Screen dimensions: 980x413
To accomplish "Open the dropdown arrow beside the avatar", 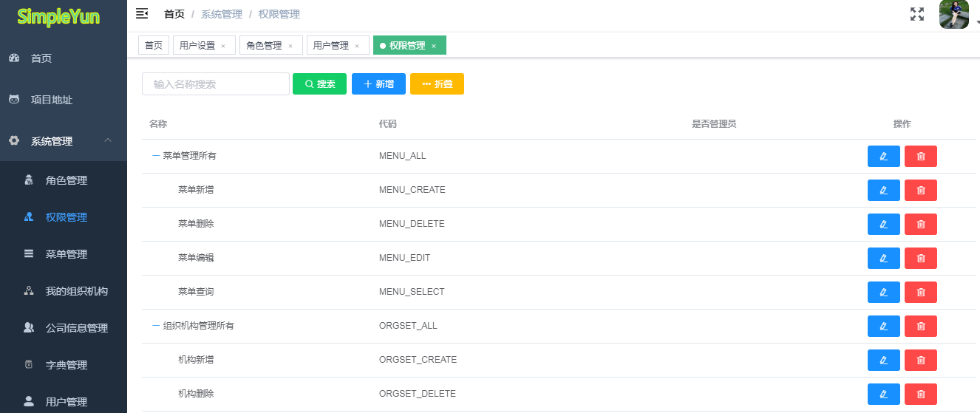I will [x=977, y=23].
